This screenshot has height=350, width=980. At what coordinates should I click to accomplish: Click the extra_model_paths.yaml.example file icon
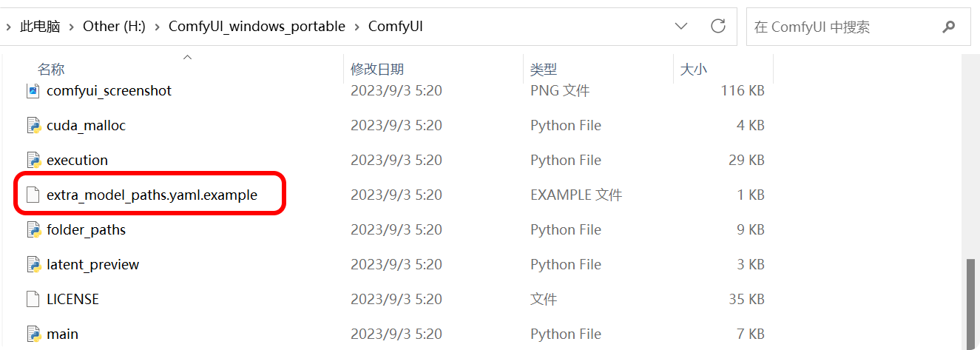(x=33, y=195)
